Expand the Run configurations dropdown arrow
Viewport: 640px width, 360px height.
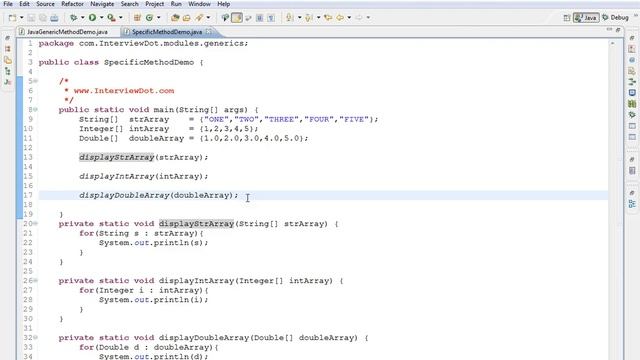pyautogui.click(x=101, y=18)
